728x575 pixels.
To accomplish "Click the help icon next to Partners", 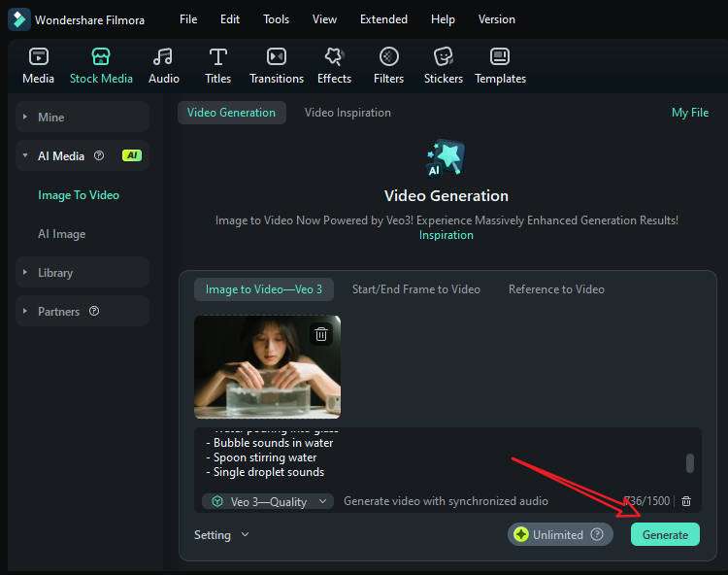I will [x=94, y=311].
